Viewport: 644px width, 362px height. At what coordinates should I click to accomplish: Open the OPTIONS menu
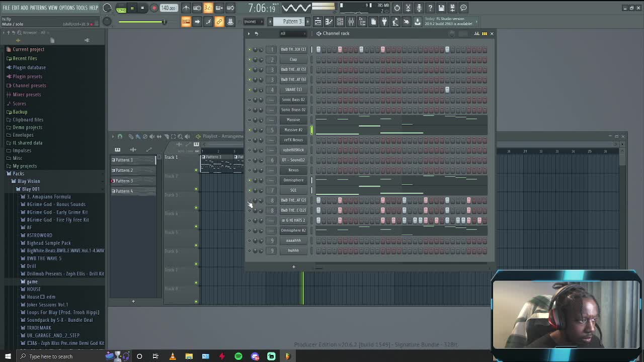[66, 8]
